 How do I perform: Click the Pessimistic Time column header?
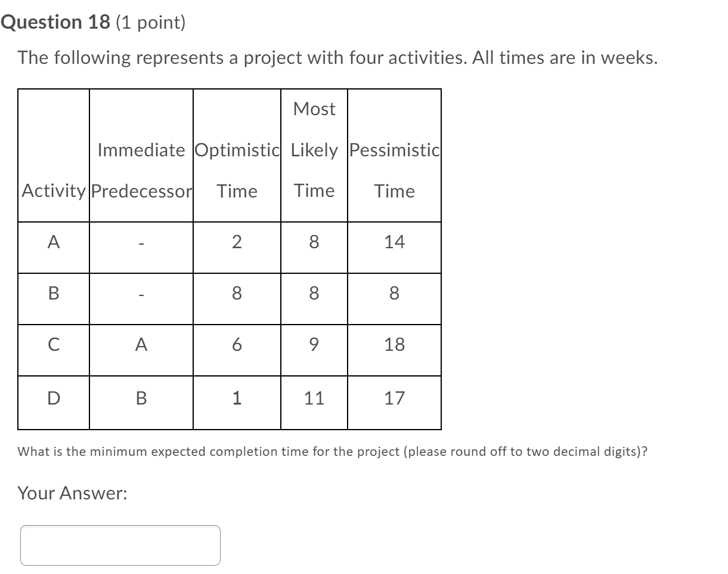click(394, 170)
